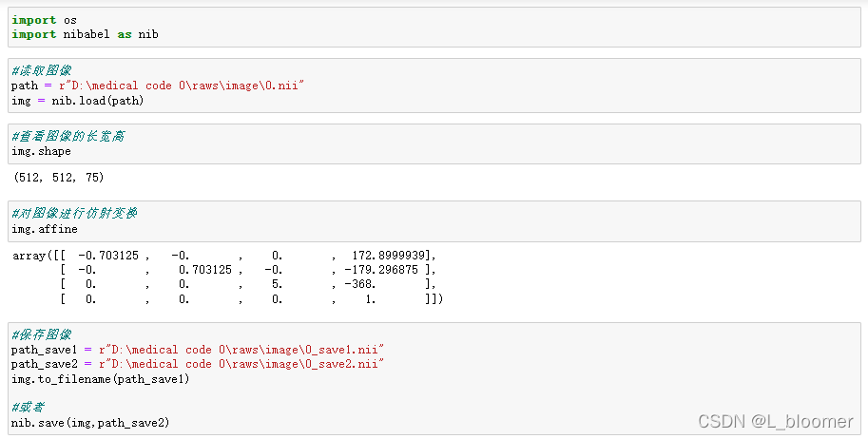Click the '#或者' comment

pyautogui.click(x=28, y=407)
